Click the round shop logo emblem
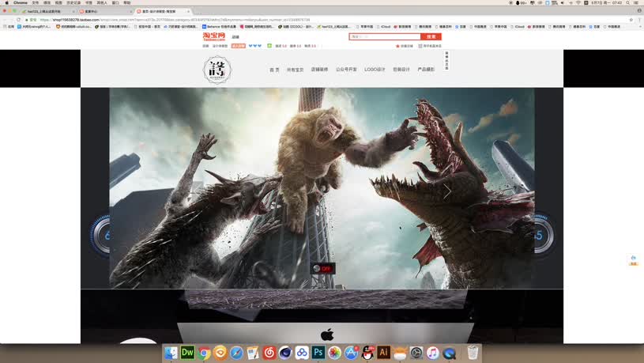 (217, 70)
